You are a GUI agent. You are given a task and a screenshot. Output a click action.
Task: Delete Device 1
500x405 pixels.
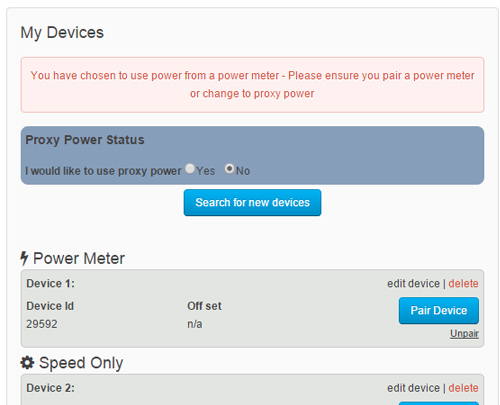pos(463,284)
